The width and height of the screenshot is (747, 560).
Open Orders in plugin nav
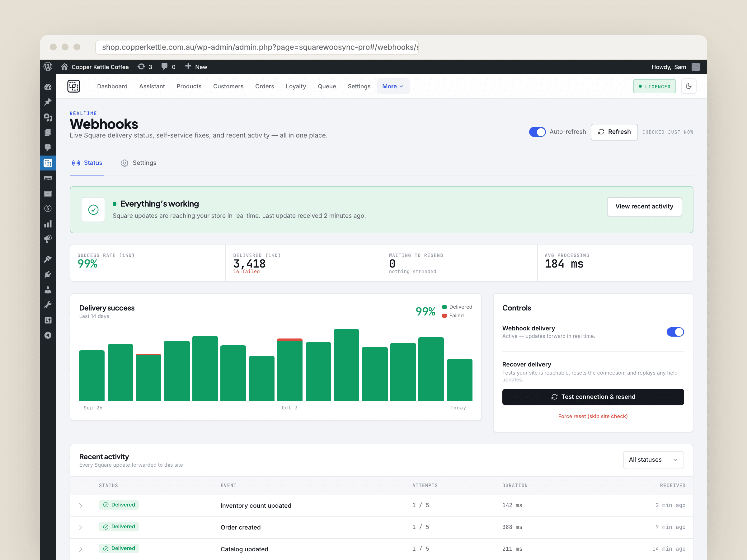(x=265, y=86)
